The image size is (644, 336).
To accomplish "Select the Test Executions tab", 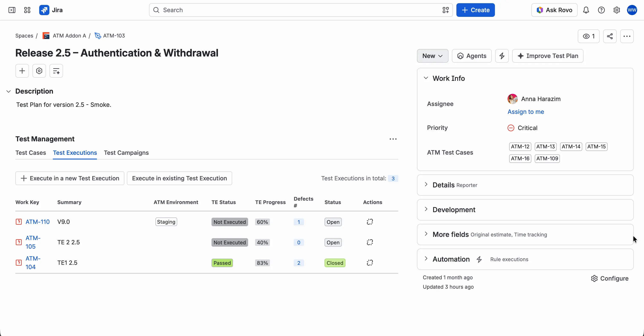I will (75, 153).
